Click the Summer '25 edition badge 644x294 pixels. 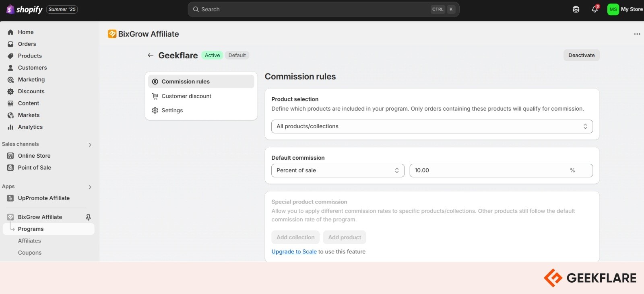pyautogui.click(x=62, y=9)
